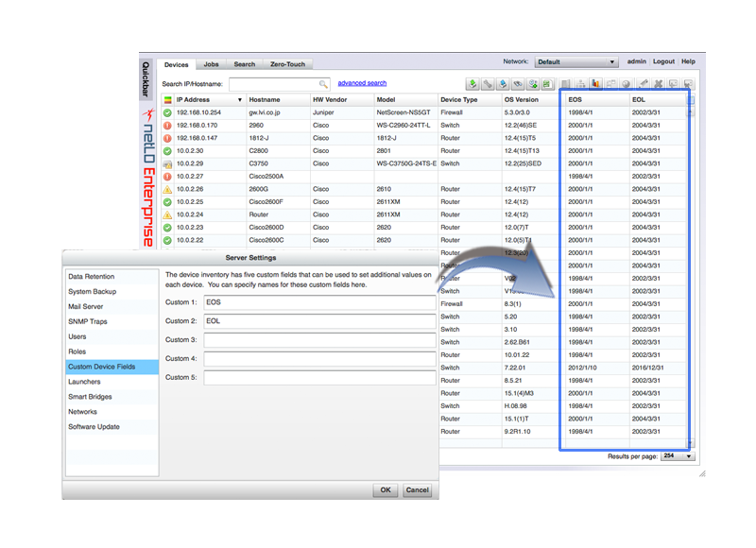756x548 pixels.
Task: Click the magnifier icon in search box
Action: pos(323,84)
